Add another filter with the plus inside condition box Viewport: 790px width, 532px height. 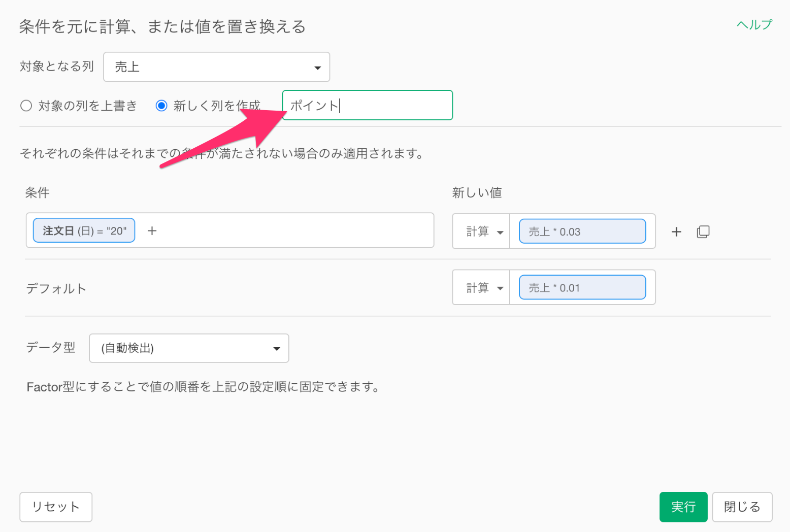tap(152, 231)
